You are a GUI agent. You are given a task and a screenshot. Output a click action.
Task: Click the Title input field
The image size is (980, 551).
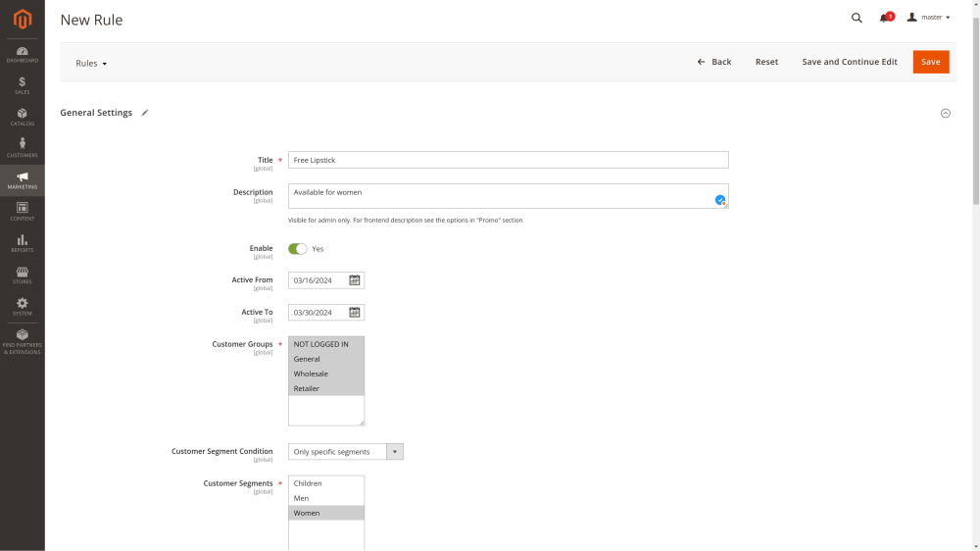pyautogui.click(x=508, y=160)
